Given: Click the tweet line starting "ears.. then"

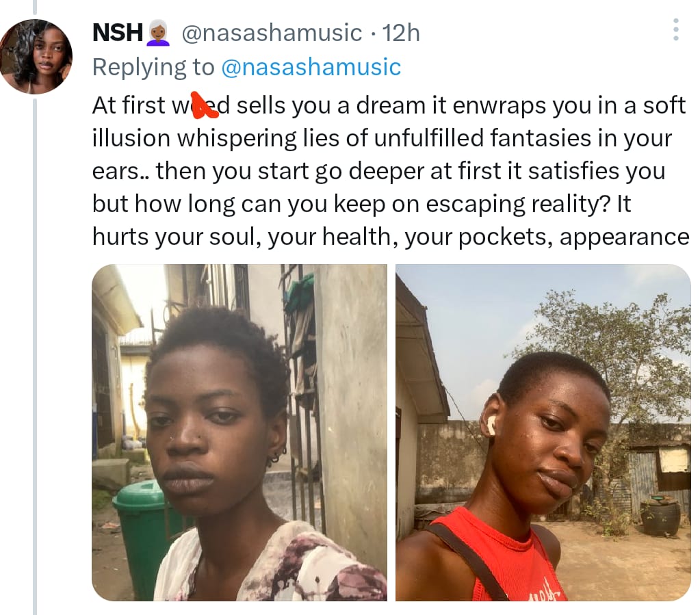Looking at the screenshot, I should click(378, 171).
